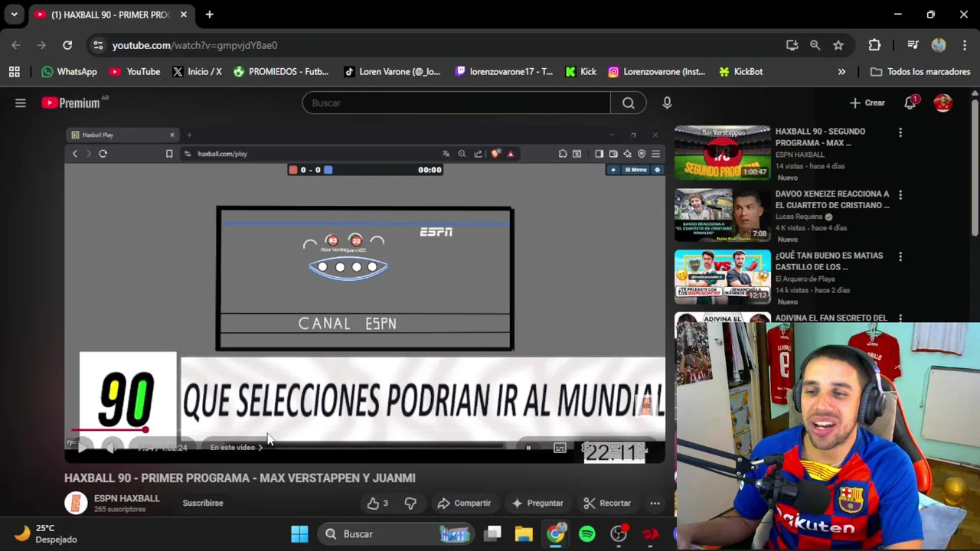Click the Suscribirse button

pyautogui.click(x=203, y=503)
